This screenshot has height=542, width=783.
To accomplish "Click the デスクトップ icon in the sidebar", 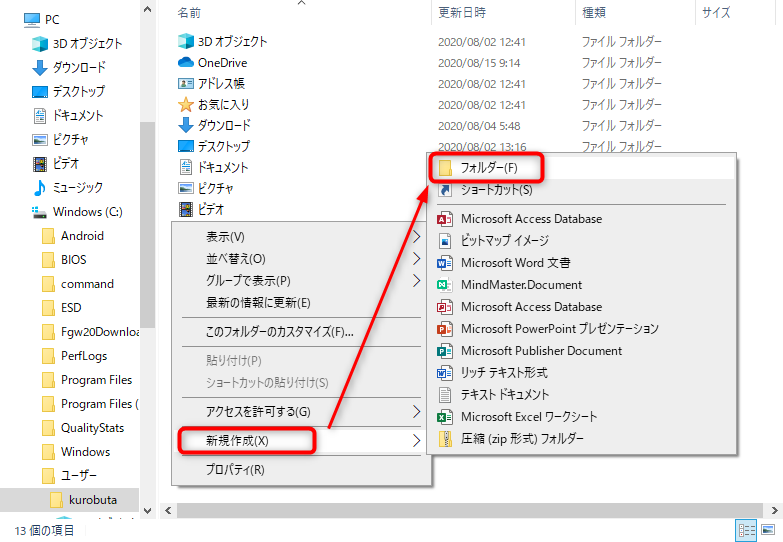I will [40, 92].
